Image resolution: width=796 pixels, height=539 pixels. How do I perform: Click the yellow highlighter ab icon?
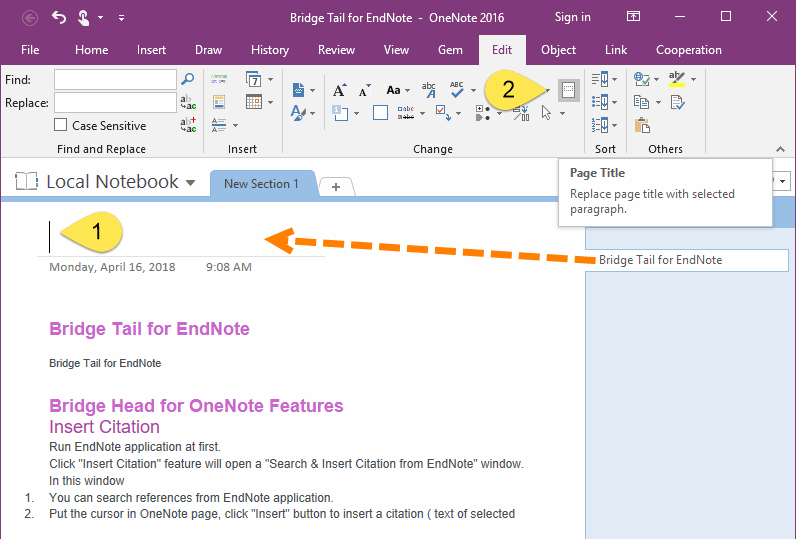pos(677,79)
